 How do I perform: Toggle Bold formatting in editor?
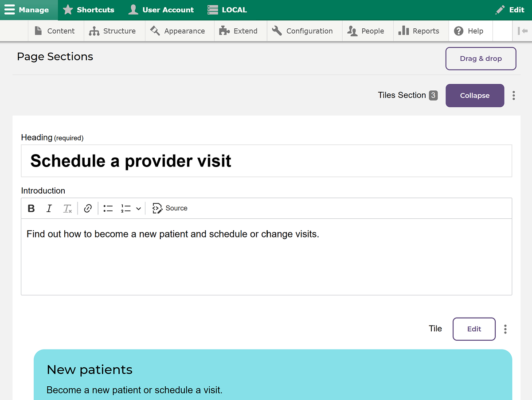click(31, 208)
